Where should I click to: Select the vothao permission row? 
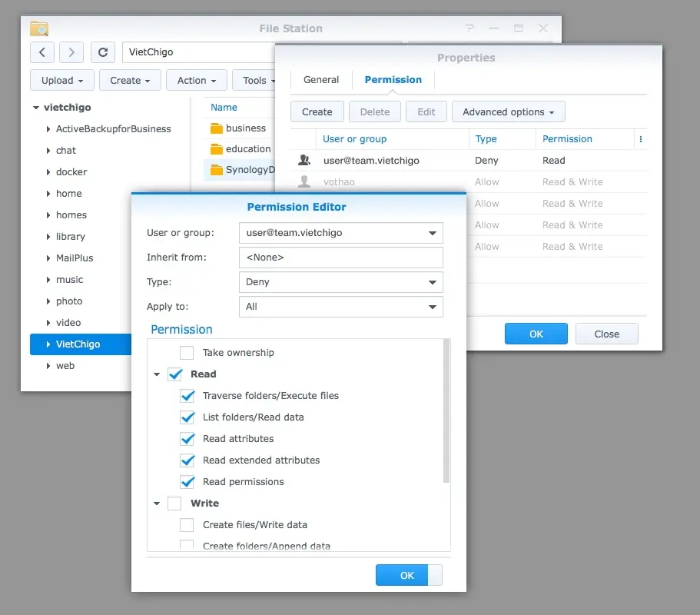(x=469, y=181)
